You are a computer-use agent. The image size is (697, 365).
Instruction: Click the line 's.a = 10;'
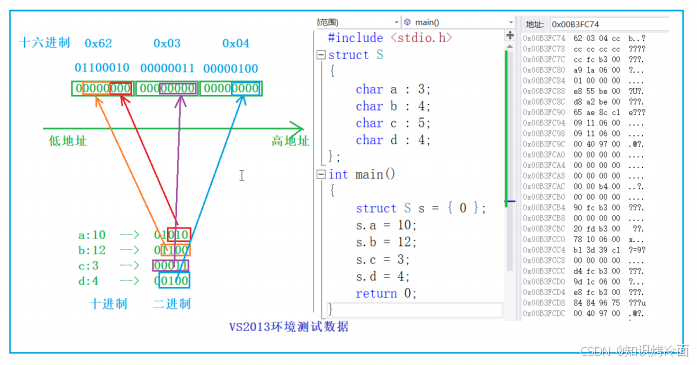coord(385,225)
